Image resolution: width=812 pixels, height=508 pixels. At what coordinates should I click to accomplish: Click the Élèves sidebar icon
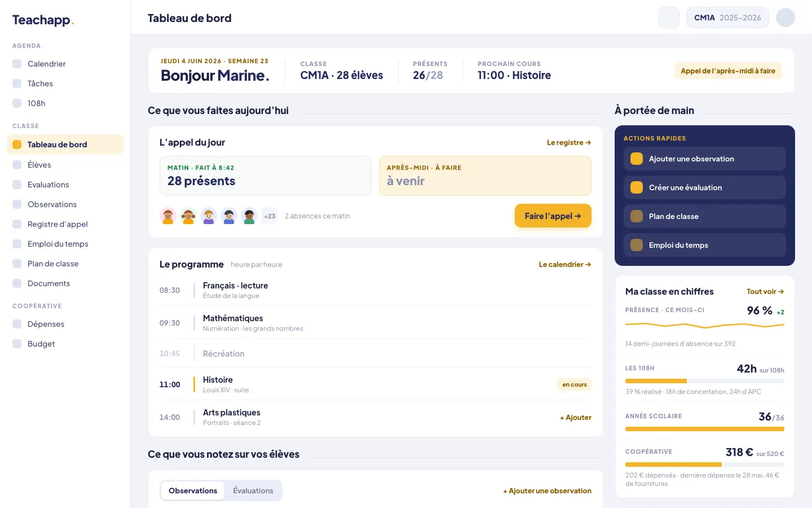17,165
